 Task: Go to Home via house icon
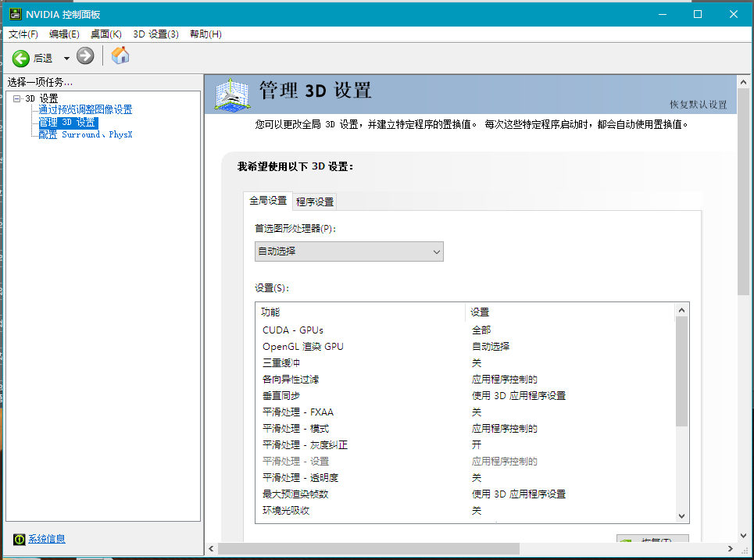(x=120, y=55)
